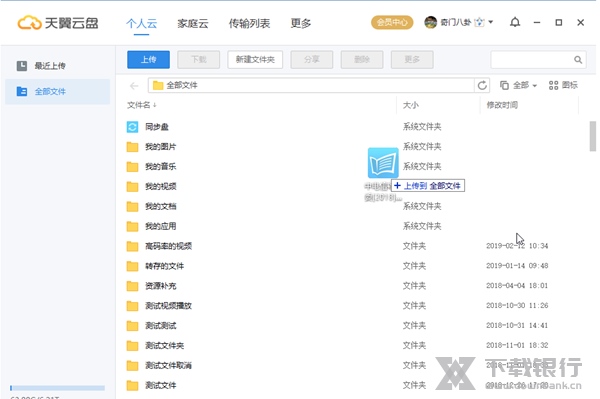
Task: Click the 新建文件夹 button
Action: click(x=255, y=60)
